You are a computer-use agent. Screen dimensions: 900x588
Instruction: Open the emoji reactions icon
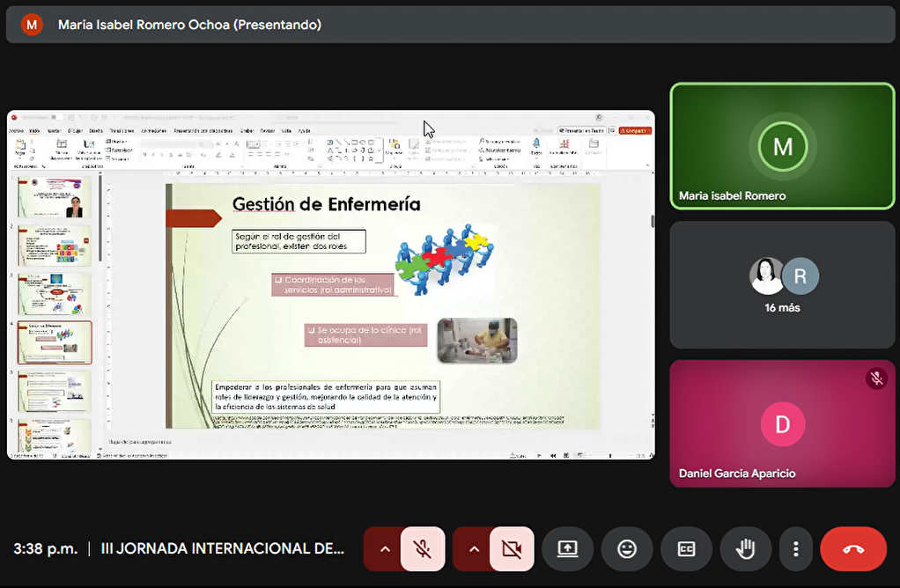(627, 549)
